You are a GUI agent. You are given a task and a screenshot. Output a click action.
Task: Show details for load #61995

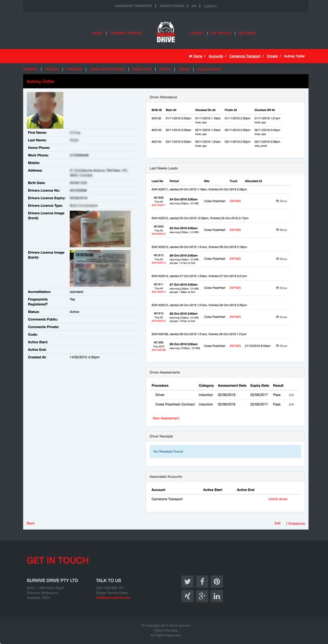[x=281, y=346]
